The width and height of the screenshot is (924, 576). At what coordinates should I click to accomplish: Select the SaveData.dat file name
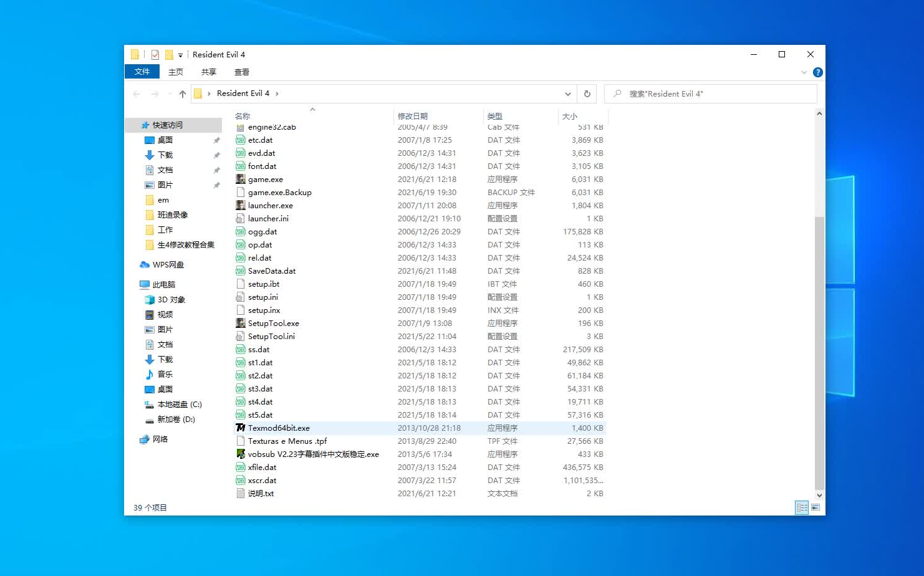tap(272, 271)
